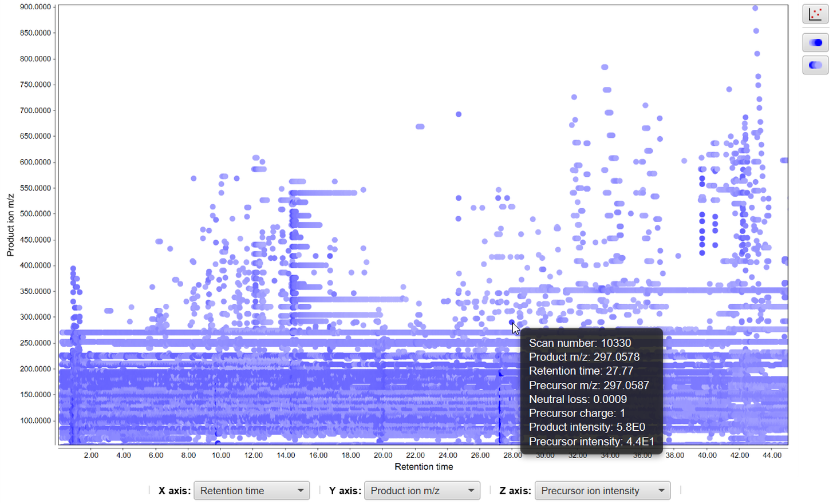The image size is (833, 504).
Task: Click the 4.00 retention time tick label
Action: (x=124, y=455)
